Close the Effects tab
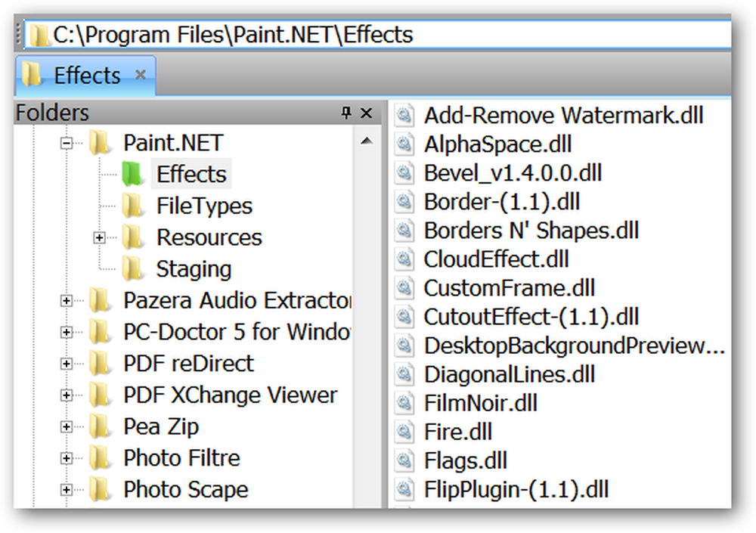The width and height of the screenshot is (756, 533). tap(141, 75)
